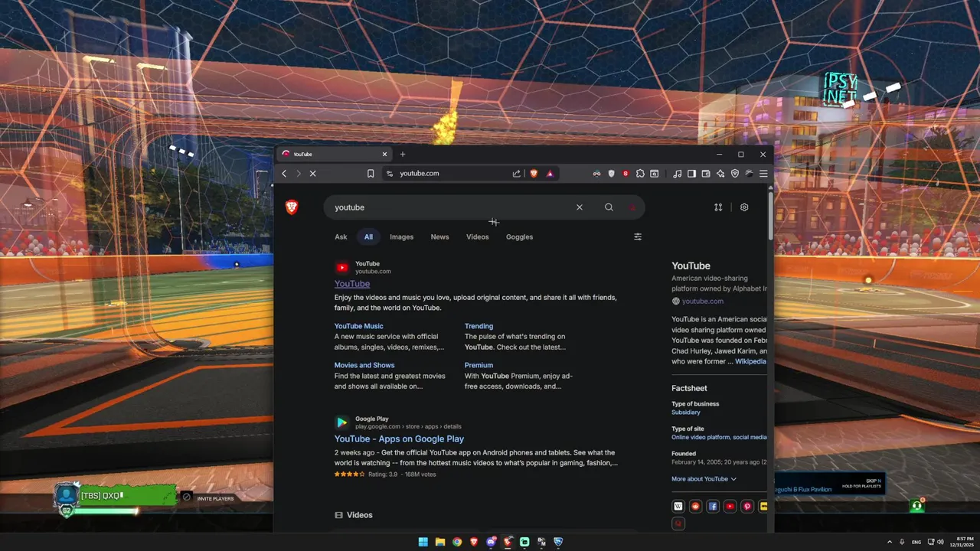
Task: Submit search with the magnifier icon
Action: pyautogui.click(x=609, y=207)
